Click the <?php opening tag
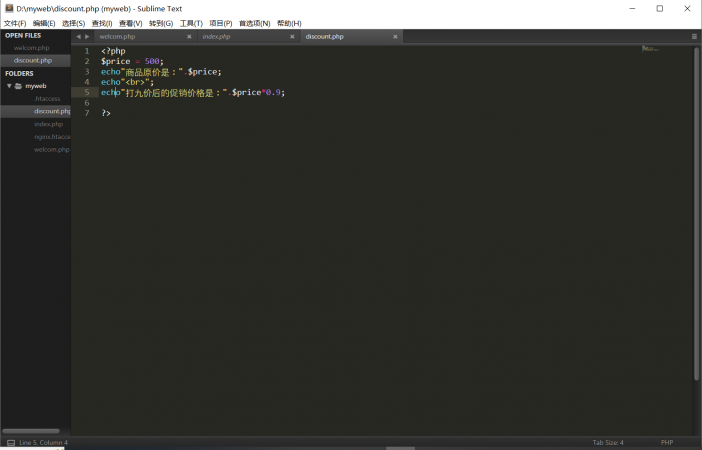This screenshot has width=702, height=450. pos(113,51)
